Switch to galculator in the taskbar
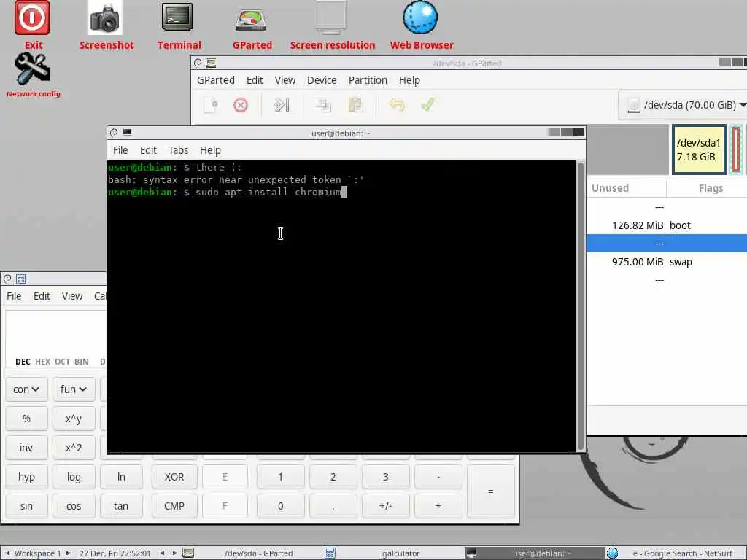 (393, 553)
